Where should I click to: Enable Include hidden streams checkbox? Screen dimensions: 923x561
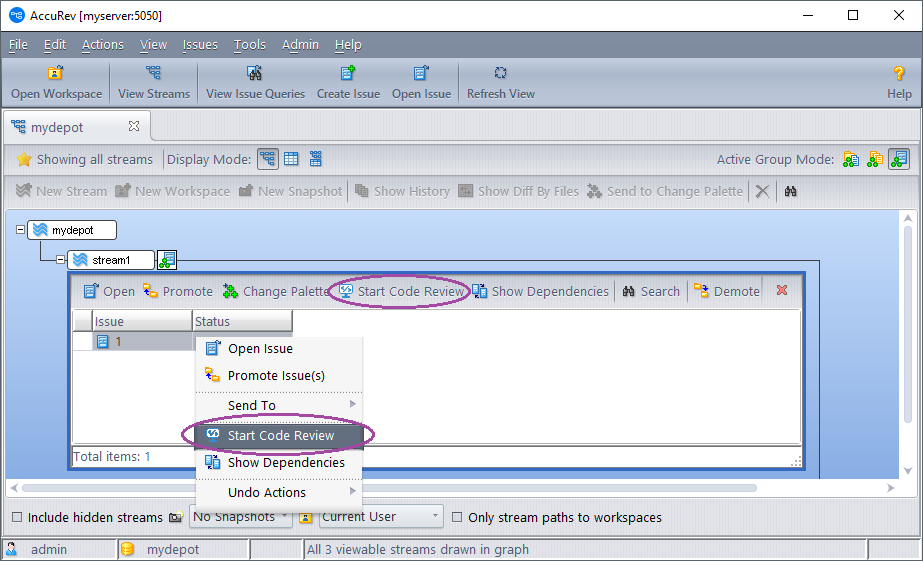pos(18,517)
